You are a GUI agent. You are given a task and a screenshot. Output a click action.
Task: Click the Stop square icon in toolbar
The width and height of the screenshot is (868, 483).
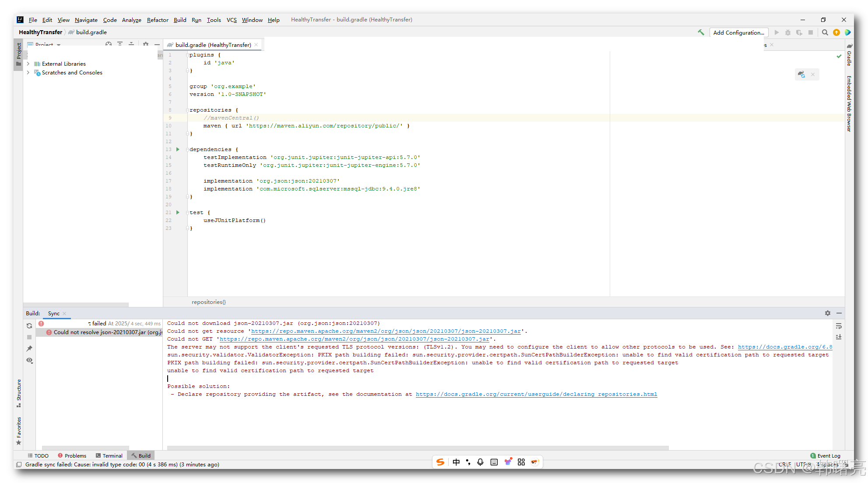[811, 32]
